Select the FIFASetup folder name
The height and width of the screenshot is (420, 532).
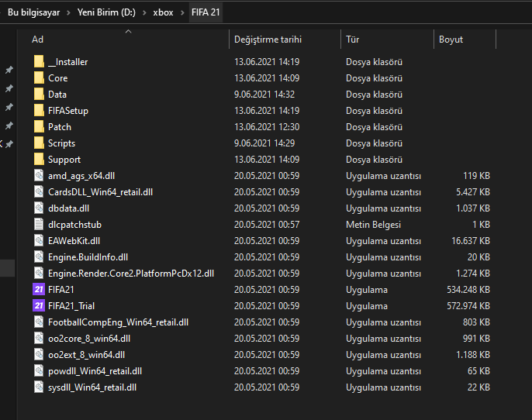[x=68, y=111]
